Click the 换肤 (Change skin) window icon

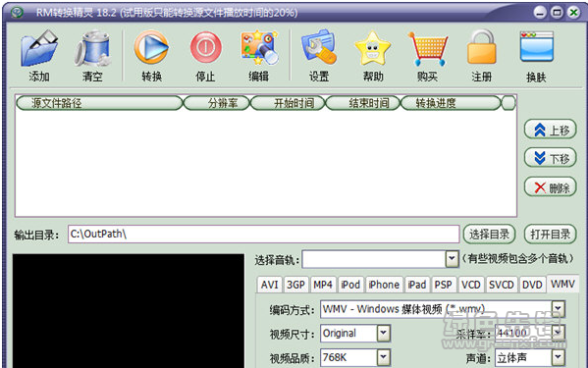pyautogui.click(x=537, y=47)
